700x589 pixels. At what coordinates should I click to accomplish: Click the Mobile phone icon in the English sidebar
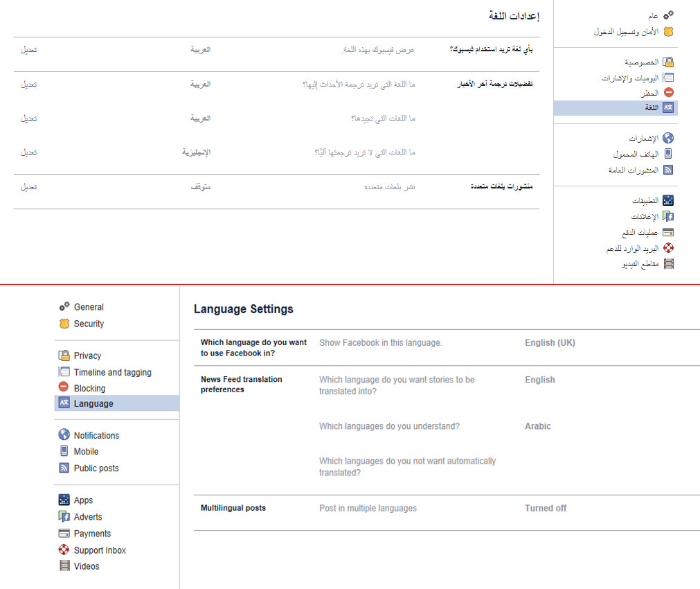point(64,451)
